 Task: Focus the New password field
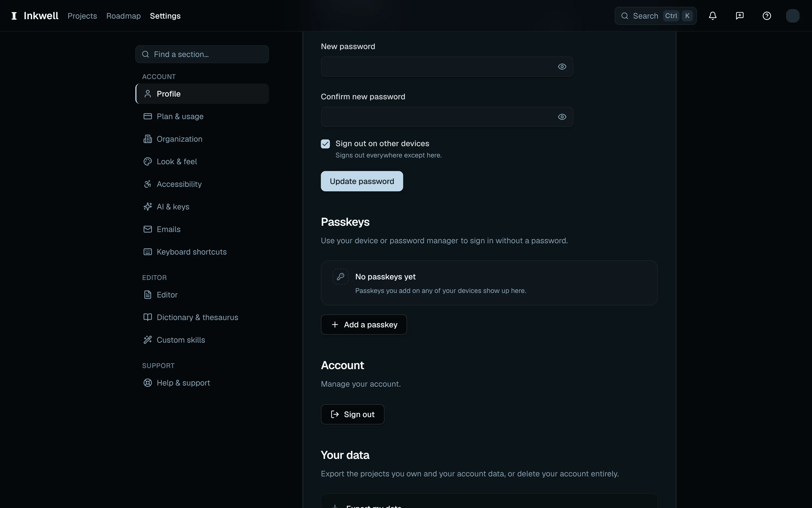(447, 67)
